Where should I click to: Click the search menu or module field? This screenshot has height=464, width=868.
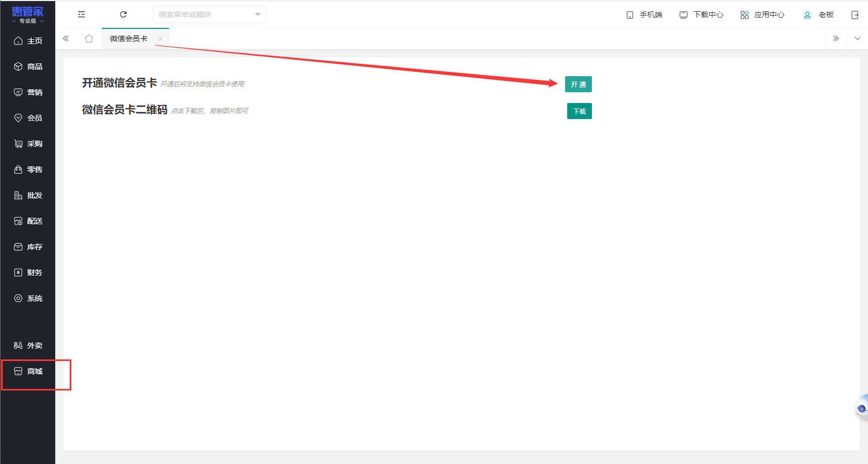[x=210, y=14]
